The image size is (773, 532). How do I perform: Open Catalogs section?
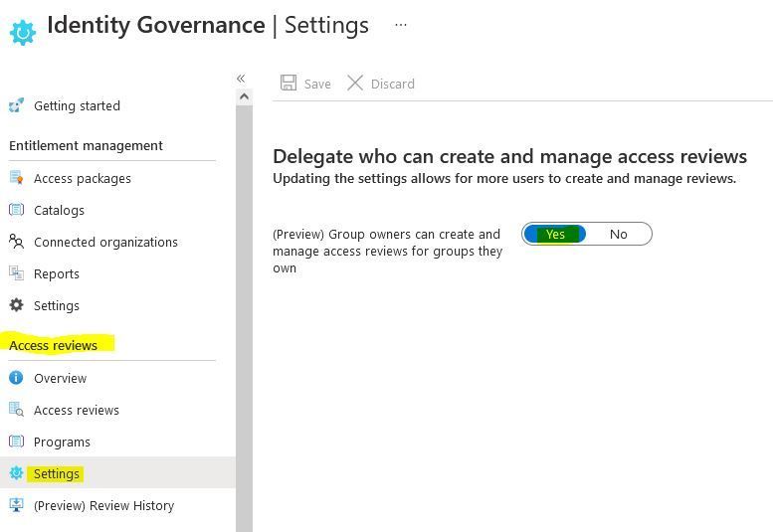(x=59, y=211)
